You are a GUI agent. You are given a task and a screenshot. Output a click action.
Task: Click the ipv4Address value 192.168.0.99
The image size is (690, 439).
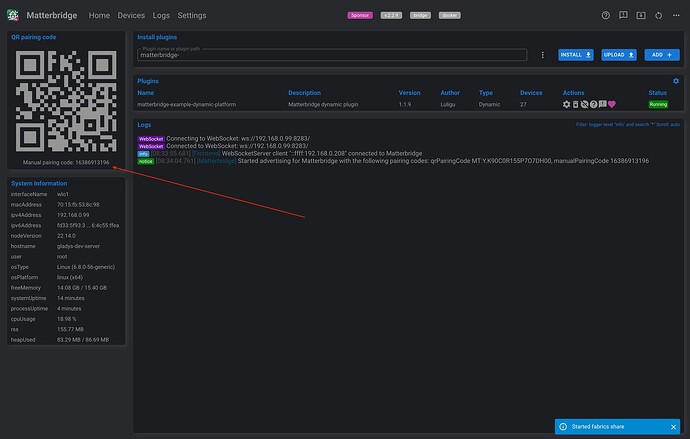(x=73, y=215)
